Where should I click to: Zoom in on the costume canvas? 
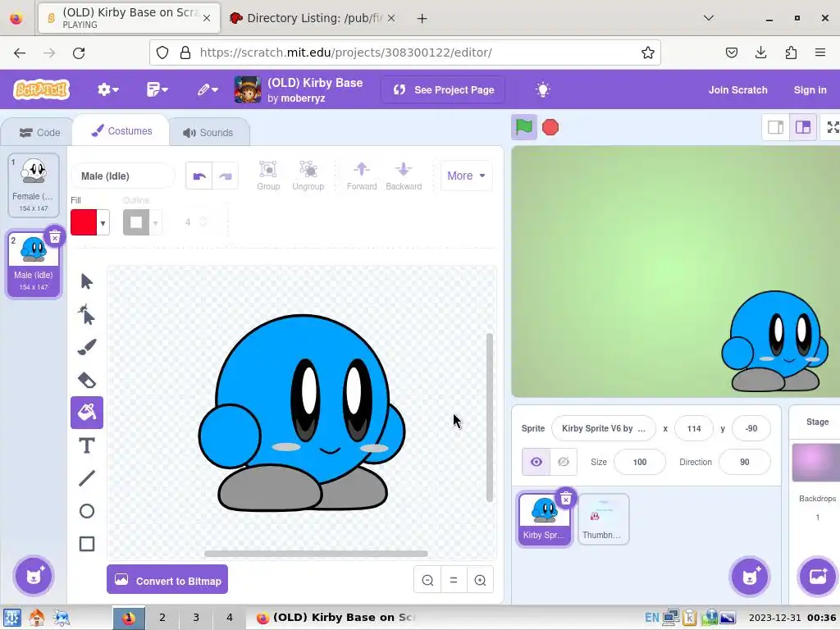480,580
